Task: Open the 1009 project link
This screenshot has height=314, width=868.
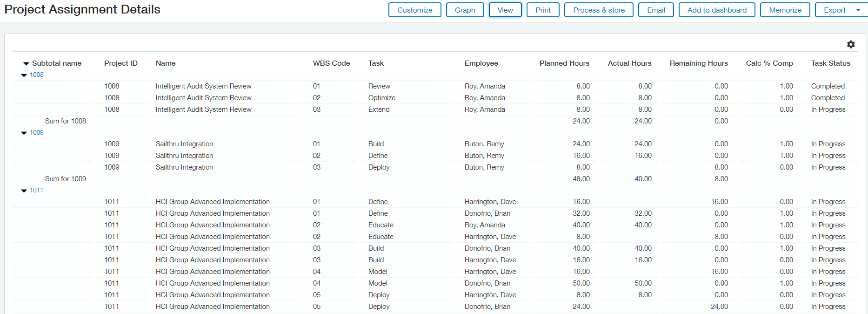Action: pos(37,132)
